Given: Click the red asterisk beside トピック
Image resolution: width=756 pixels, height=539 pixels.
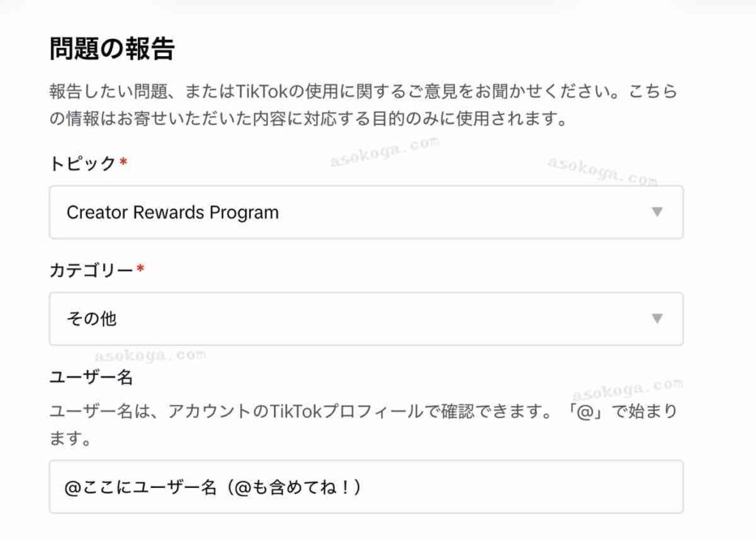Looking at the screenshot, I should [123, 162].
